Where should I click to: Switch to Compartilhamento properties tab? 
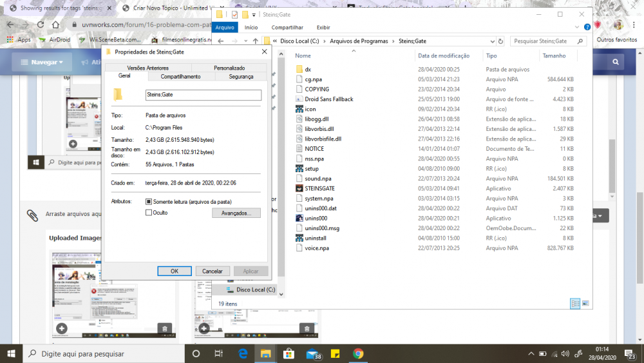coord(180,77)
